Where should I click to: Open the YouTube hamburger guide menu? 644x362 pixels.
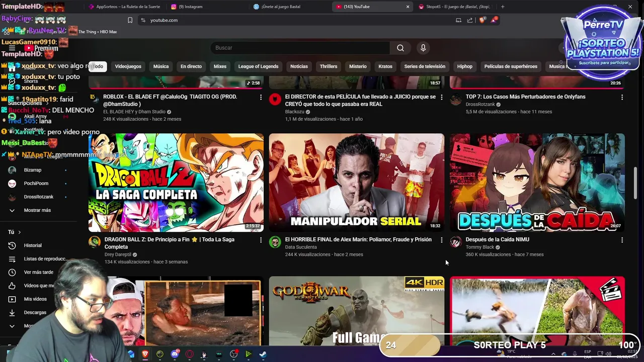[12, 48]
